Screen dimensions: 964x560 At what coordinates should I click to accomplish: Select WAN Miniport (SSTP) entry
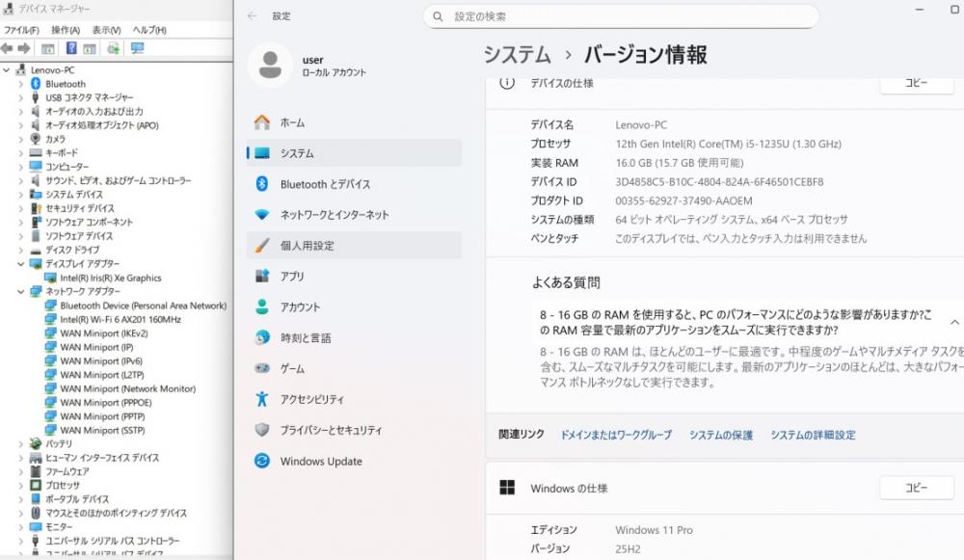pos(102,430)
